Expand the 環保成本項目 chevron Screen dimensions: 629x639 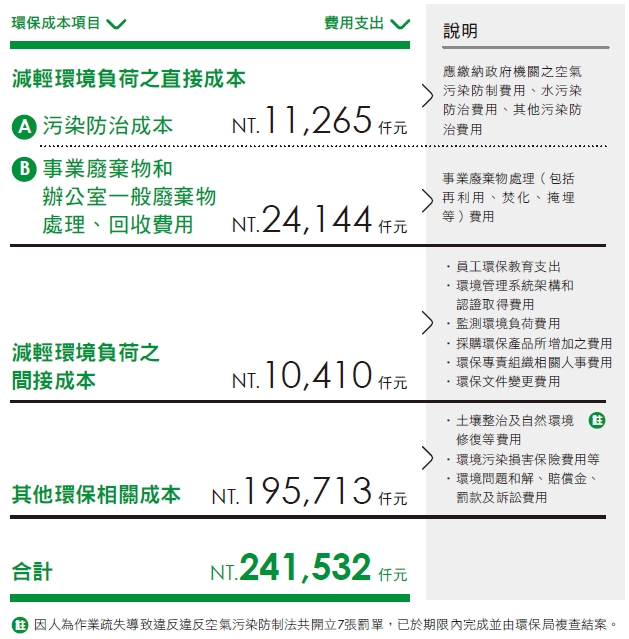116,24
